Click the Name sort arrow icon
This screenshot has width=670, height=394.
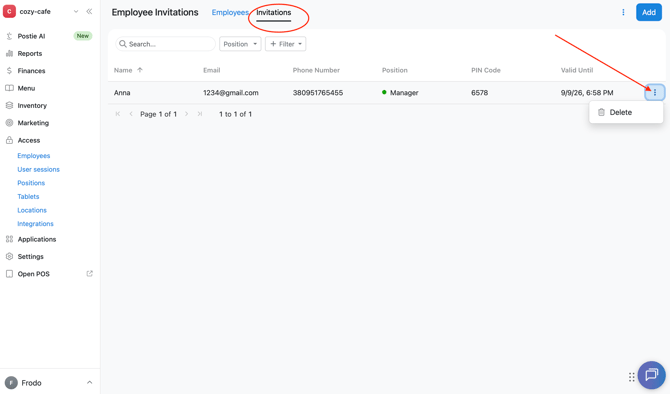click(x=140, y=70)
